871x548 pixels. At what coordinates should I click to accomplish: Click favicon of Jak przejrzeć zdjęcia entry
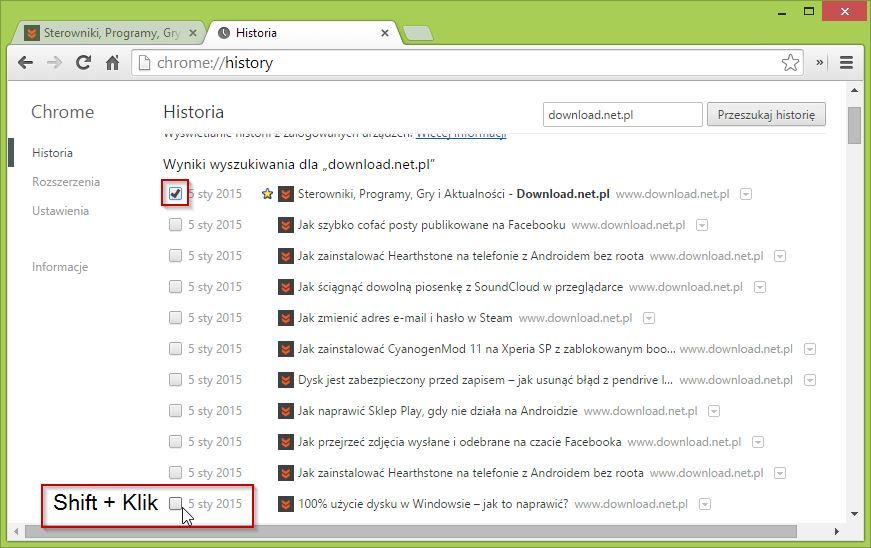[286, 442]
